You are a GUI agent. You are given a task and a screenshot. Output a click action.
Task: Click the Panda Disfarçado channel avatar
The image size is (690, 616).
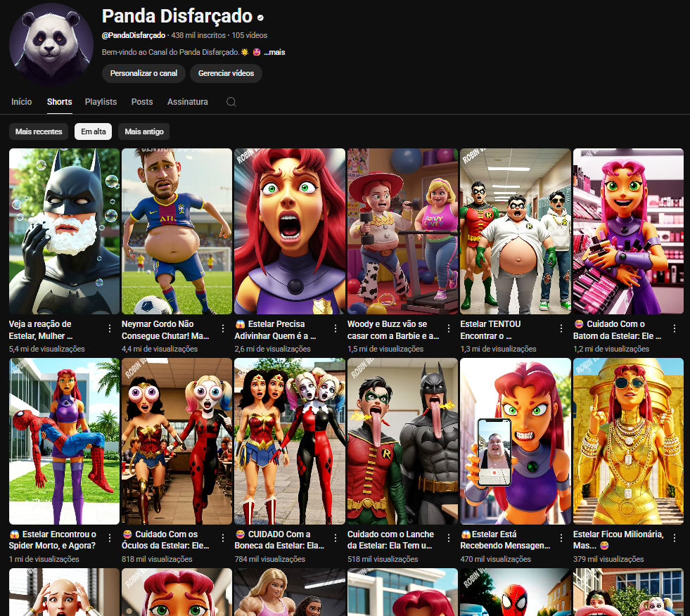(51, 44)
